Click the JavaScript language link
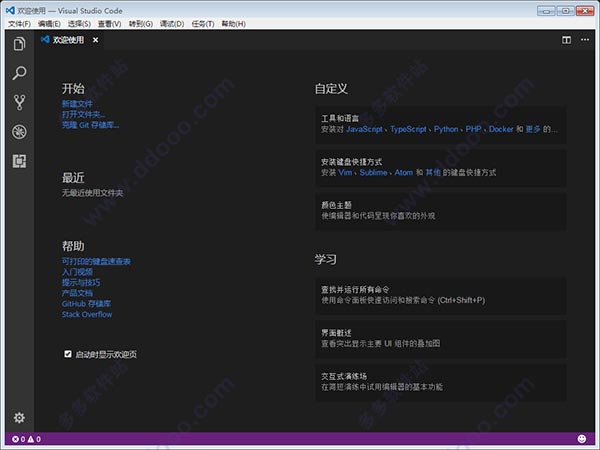Viewport: 600px width, 450px height. click(x=364, y=129)
